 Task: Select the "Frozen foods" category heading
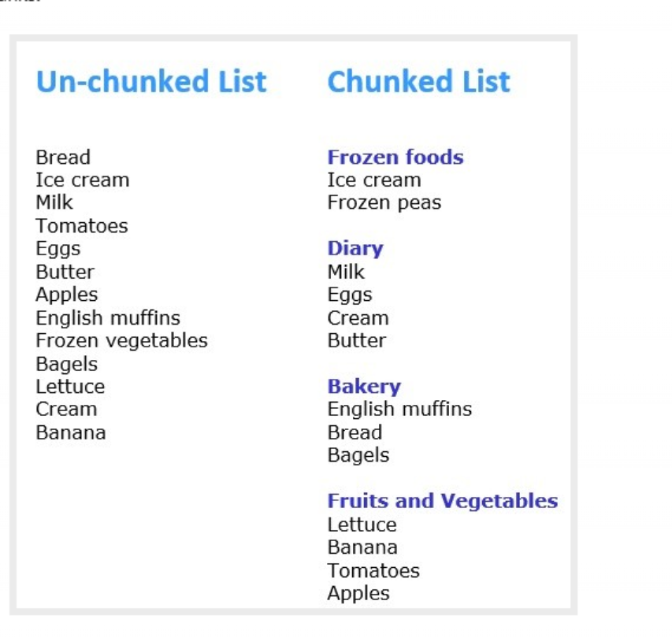pyautogui.click(x=395, y=158)
